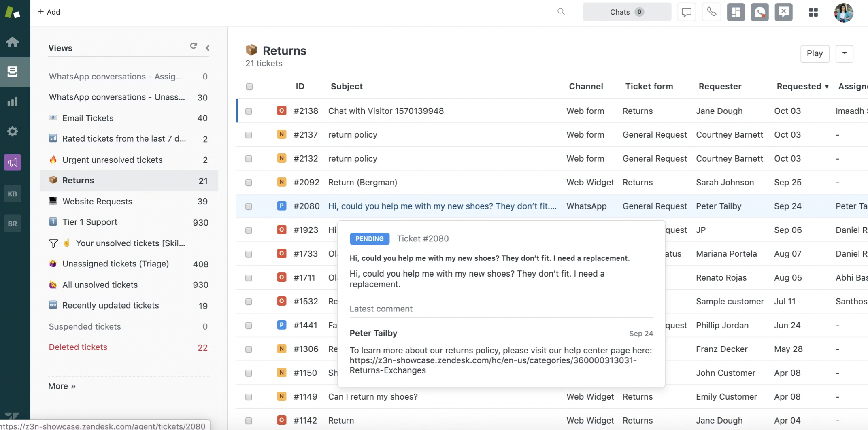Open the Home dashboard in the sidebar
The image size is (868, 430).
[x=13, y=42]
